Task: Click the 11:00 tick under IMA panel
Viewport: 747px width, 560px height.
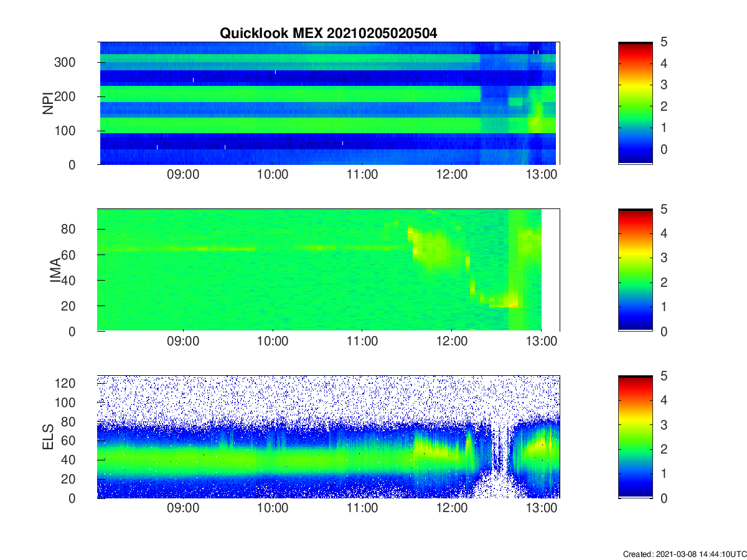Action: tap(362, 342)
